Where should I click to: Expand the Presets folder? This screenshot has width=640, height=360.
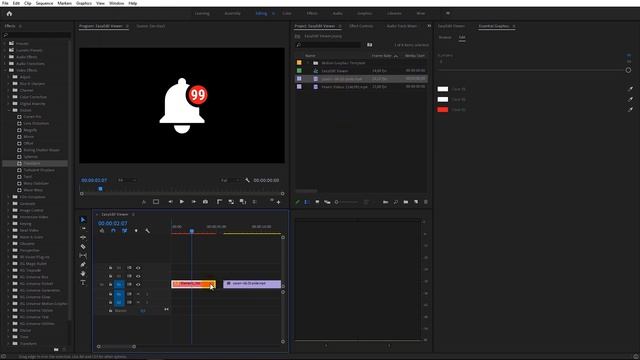[x=5, y=43]
